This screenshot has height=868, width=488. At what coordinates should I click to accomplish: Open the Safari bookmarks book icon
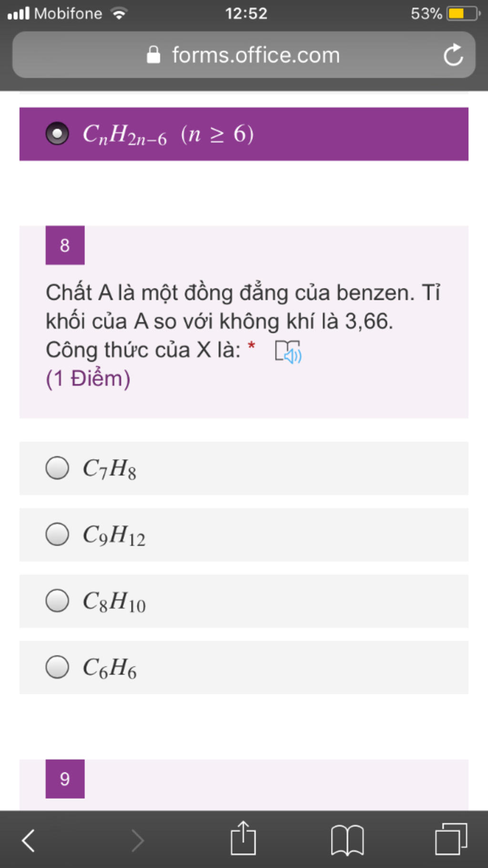pos(347,840)
